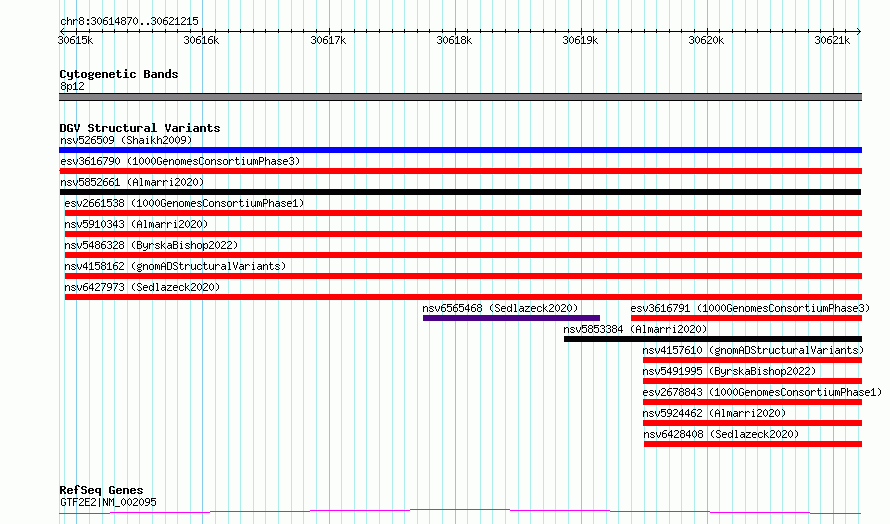This screenshot has width=890, height=524.
Task: Select the blue nsv526509 variant bar
Action: (460, 150)
